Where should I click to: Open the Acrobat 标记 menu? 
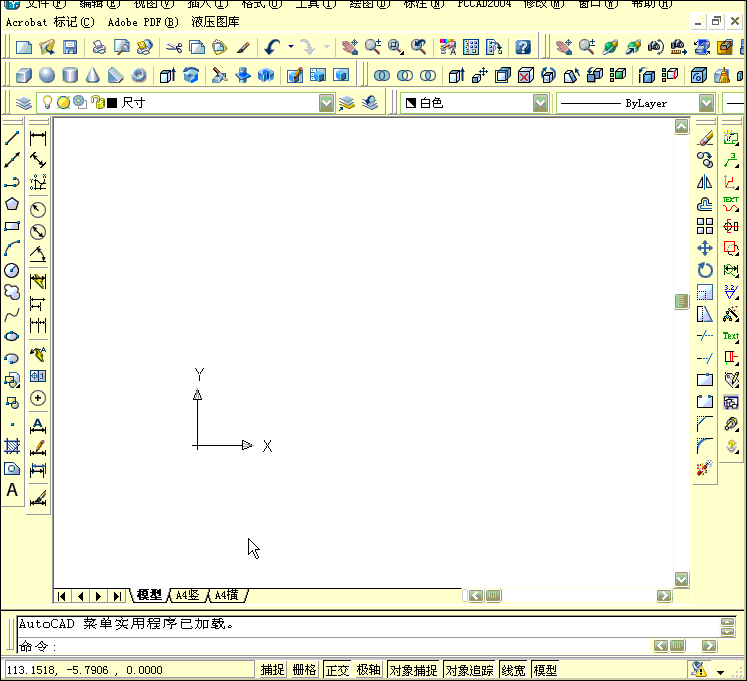coord(50,22)
